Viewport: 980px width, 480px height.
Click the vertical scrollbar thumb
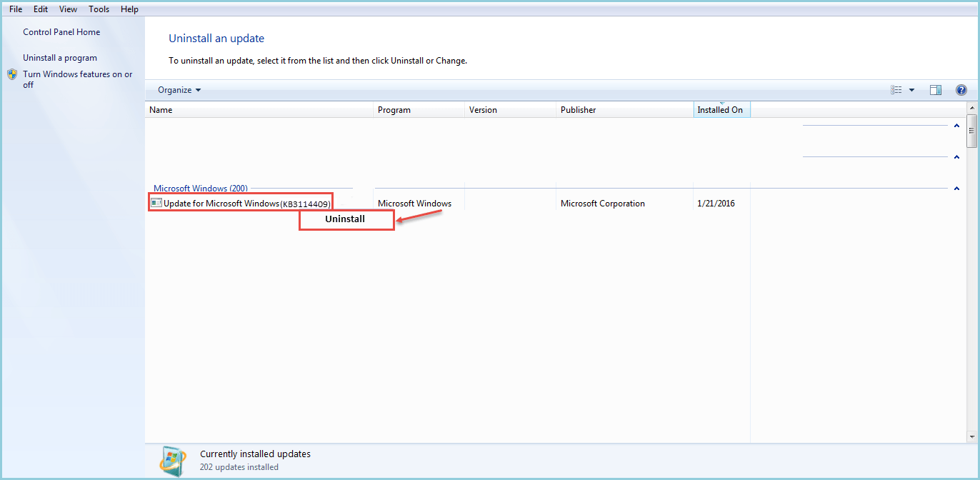pyautogui.click(x=971, y=131)
